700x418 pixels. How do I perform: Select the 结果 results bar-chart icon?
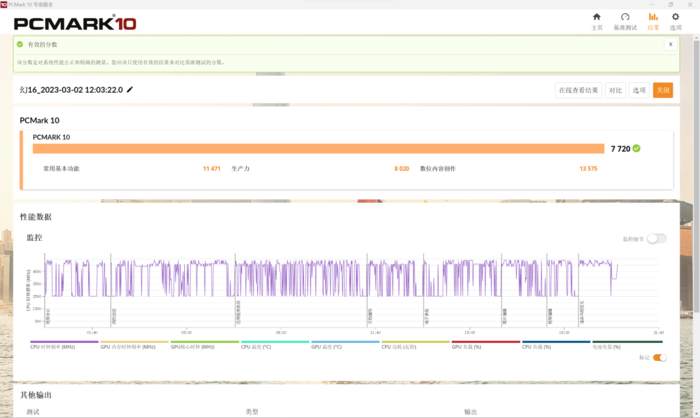(653, 17)
